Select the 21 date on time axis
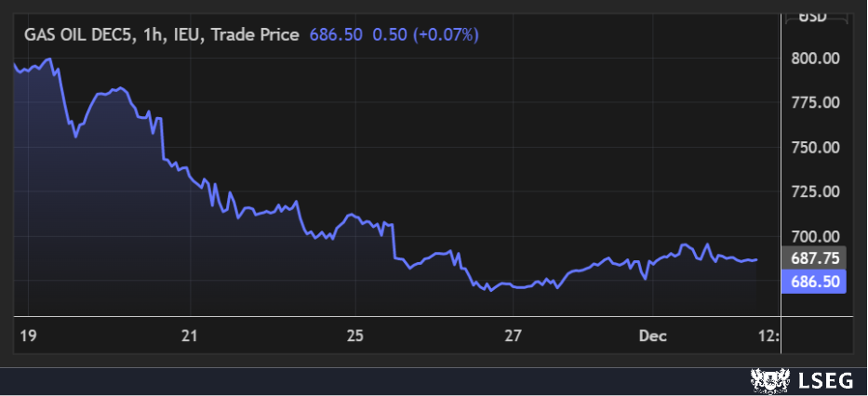This screenshot has height=396, width=868. [190, 335]
